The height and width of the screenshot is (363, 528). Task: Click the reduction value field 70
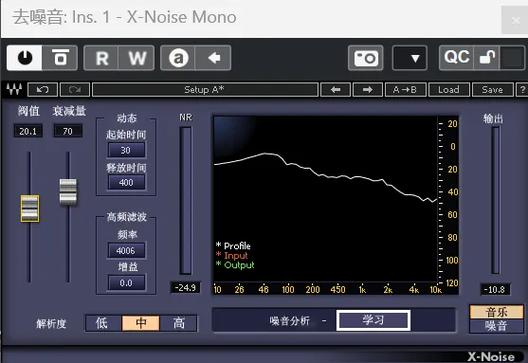tap(68, 131)
